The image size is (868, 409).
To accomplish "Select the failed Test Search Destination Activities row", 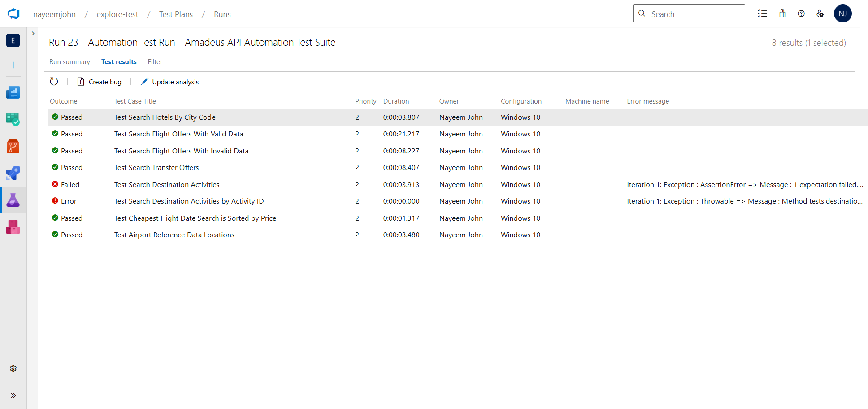I will pos(167,185).
